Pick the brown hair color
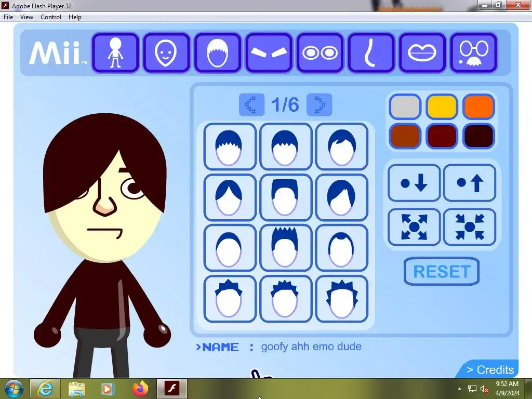This screenshot has width=532, height=399. coord(405,136)
